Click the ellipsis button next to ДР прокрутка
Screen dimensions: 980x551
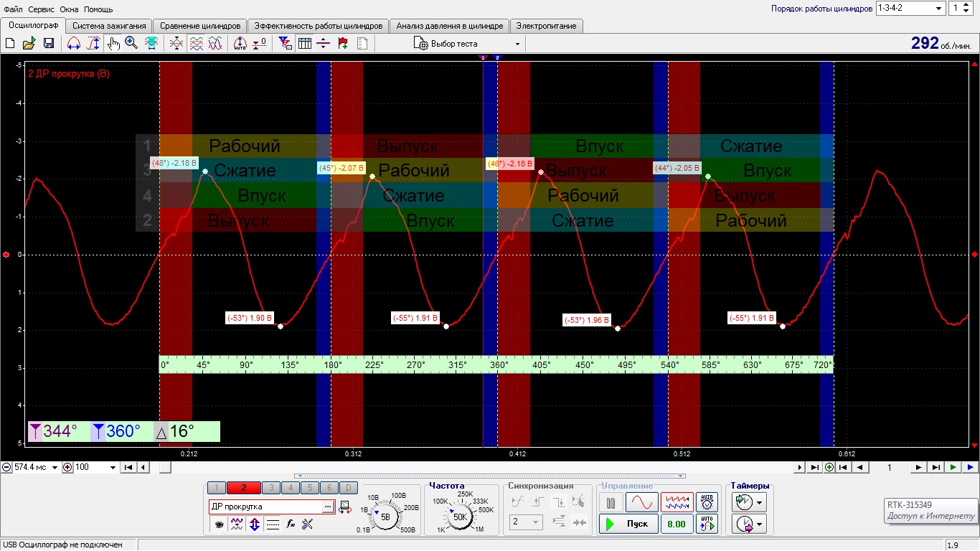click(x=328, y=507)
